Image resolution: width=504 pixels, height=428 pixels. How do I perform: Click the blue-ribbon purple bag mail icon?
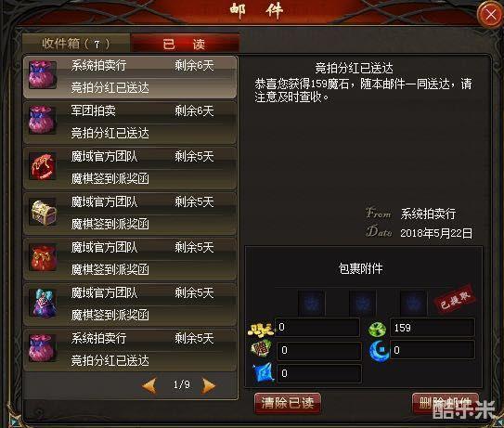(44, 303)
